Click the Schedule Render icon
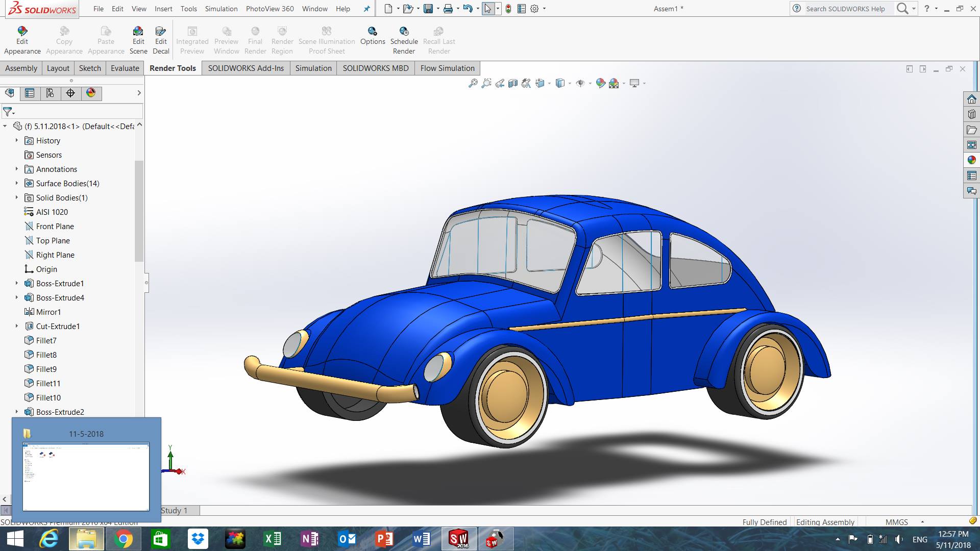980x551 pixels. click(x=404, y=41)
